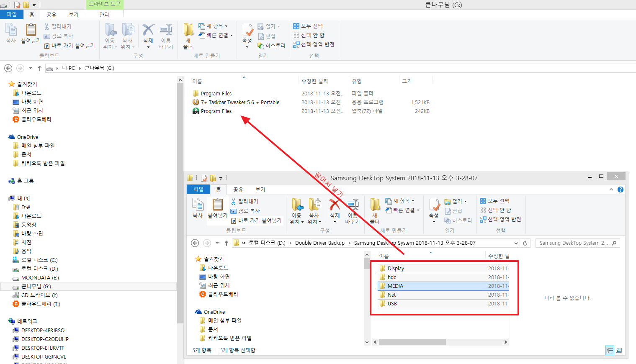Viewport: 636px width, 364px height.
Task: Open Easy Access dropdown in G: window
Action: click(x=215, y=35)
